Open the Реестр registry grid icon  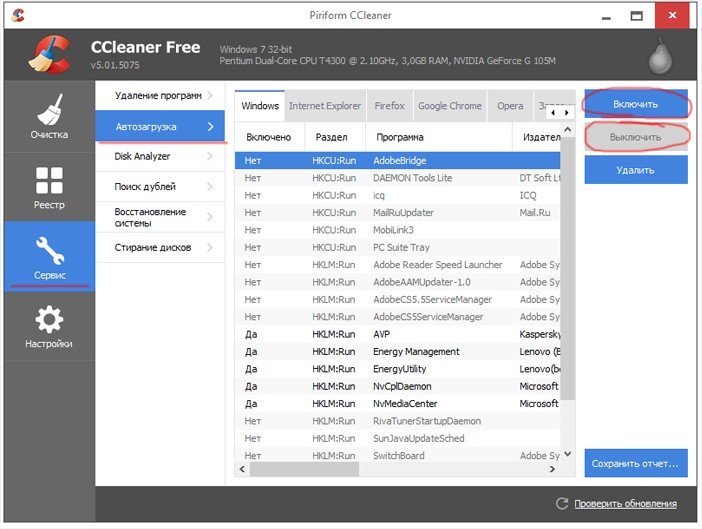click(48, 180)
